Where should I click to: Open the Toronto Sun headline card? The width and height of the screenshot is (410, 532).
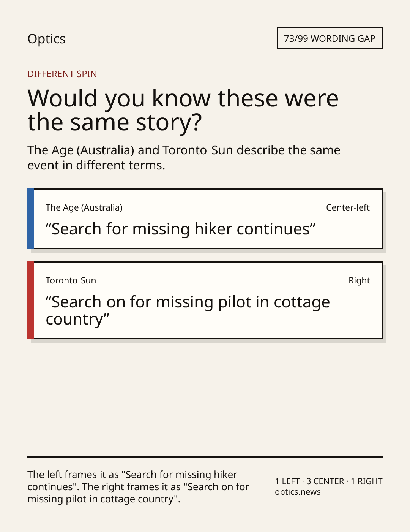tap(205, 300)
